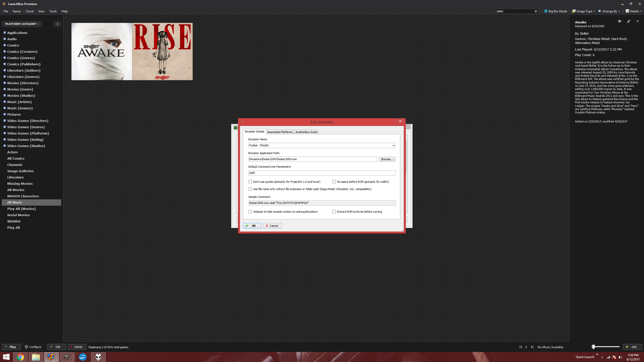
Task: Cancel the Edit Emulator dialog
Action: pos(272,226)
